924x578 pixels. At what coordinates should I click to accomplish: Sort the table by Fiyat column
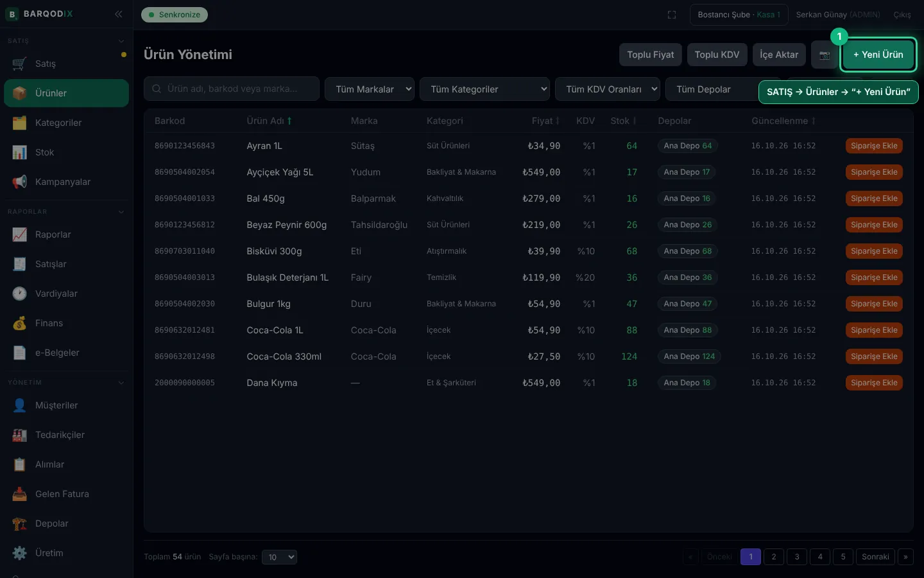(x=545, y=121)
